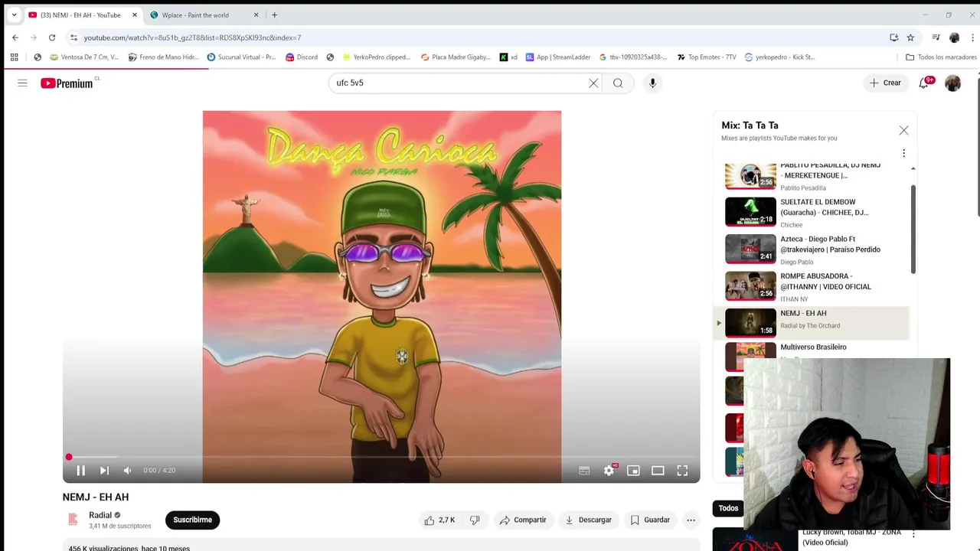Open YouTube account avatar menu
980x551 pixels.
tap(952, 83)
